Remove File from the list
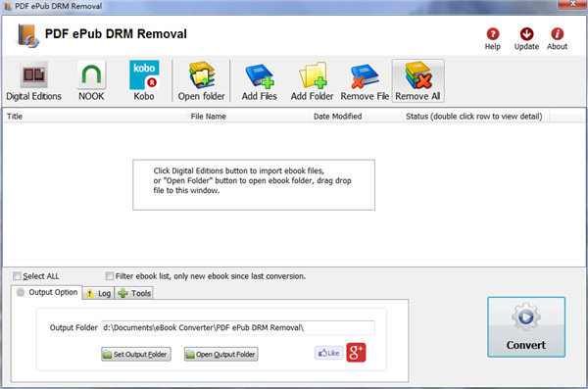The height and width of the screenshot is (389, 588). (x=365, y=80)
